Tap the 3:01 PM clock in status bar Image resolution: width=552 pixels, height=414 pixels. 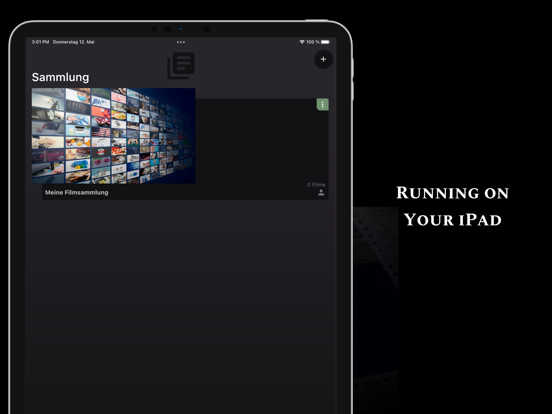[x=40, y=42]
